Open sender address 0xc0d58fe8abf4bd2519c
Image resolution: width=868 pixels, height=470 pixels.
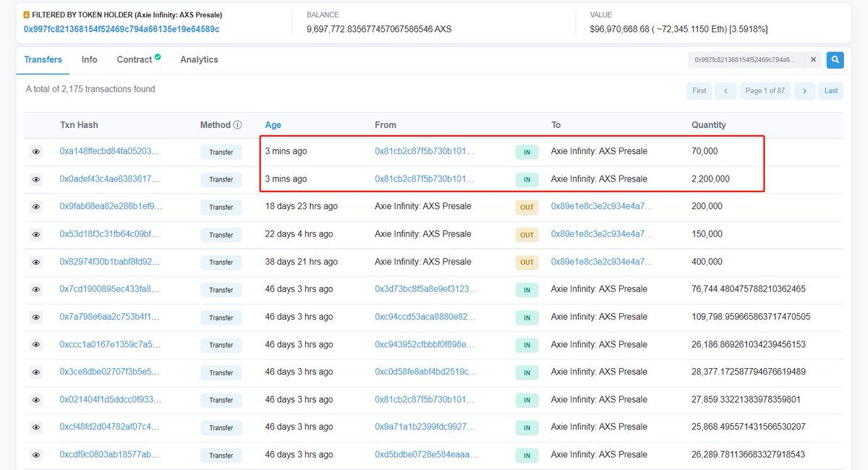[x=426, y=372]
